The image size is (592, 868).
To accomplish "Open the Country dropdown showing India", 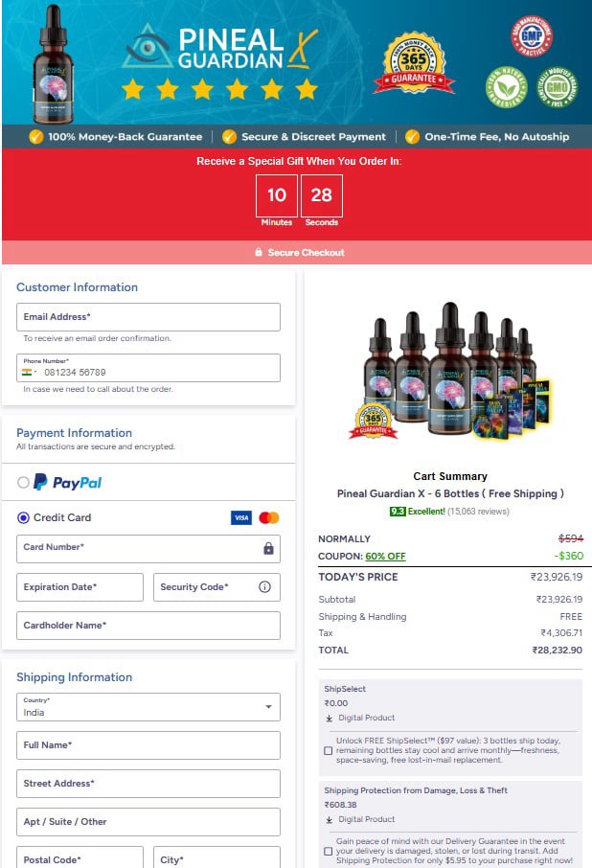I will [148, 707].
